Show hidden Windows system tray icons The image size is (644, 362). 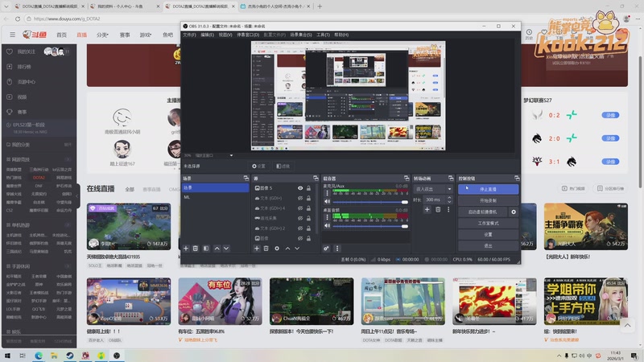click(559, 356)
